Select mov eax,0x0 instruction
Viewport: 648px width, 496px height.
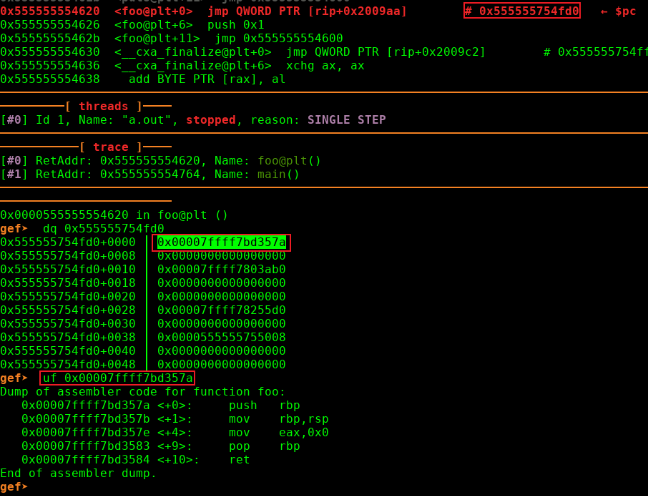click(279, 433)
